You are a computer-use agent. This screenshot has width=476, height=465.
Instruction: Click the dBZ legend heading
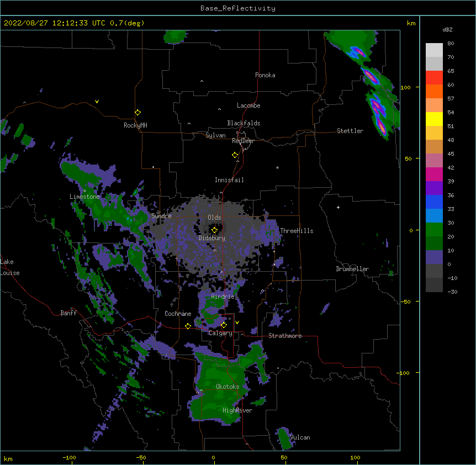coord(447,30)
